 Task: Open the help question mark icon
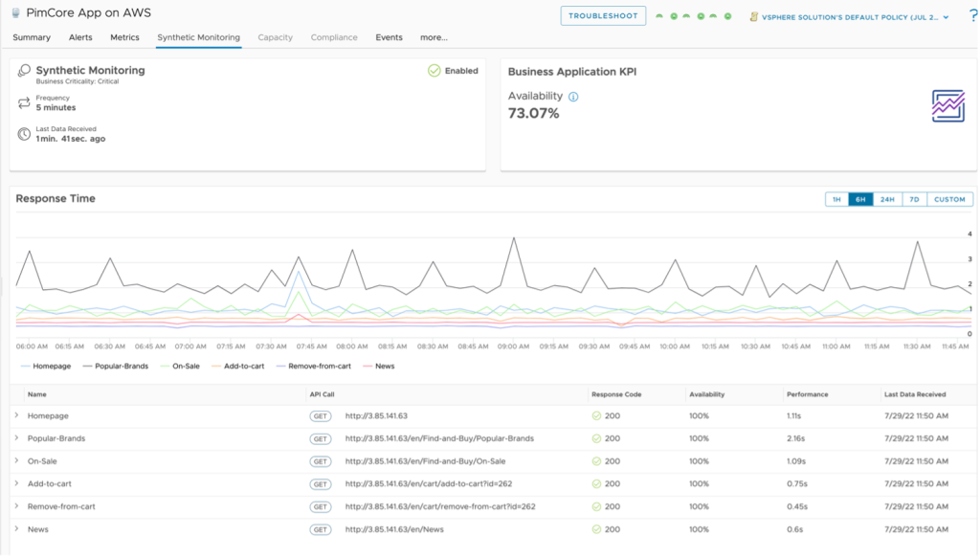tap(972, 16)
